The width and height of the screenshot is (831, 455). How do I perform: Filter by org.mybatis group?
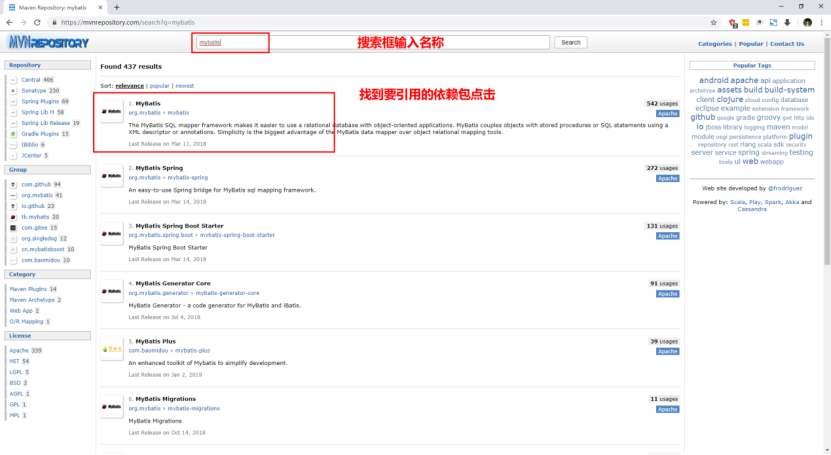pos(37,195)
